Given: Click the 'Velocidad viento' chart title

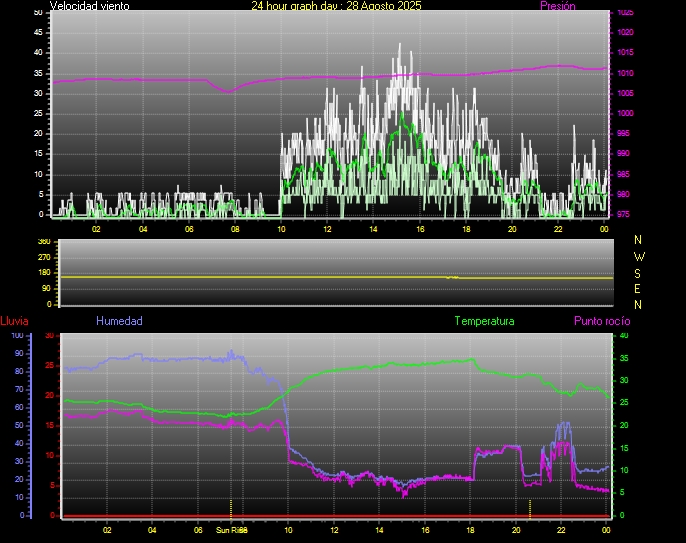Looking at the screenshot, I should click(89, 6).
